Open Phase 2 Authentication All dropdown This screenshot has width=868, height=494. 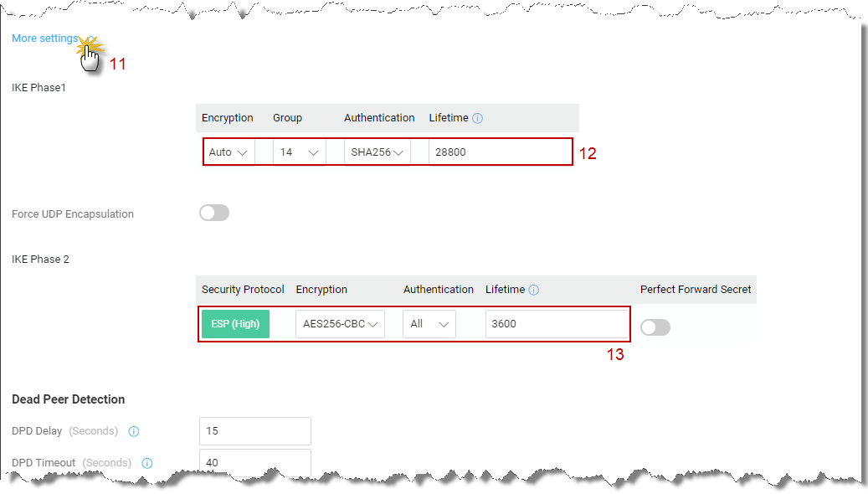tap(429, 324)
